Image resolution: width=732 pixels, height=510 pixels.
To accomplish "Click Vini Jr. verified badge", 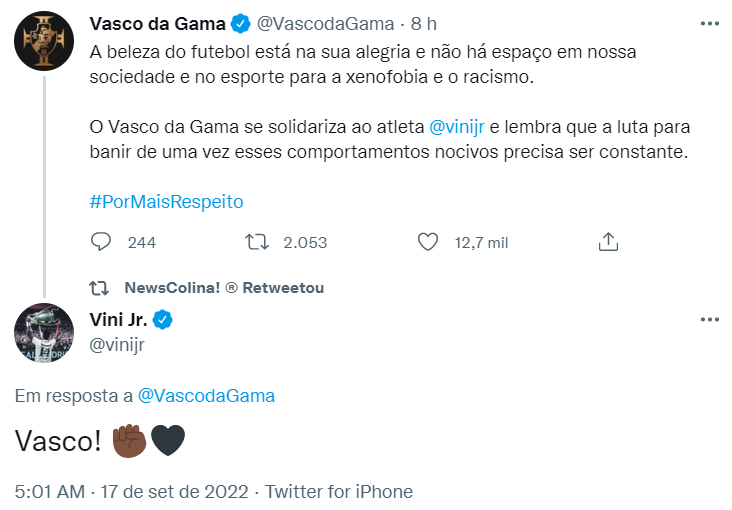I will point(163,320).
